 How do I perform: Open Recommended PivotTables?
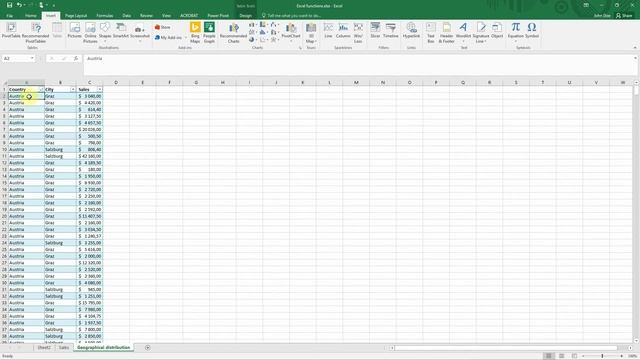click(x=36, y=33)
